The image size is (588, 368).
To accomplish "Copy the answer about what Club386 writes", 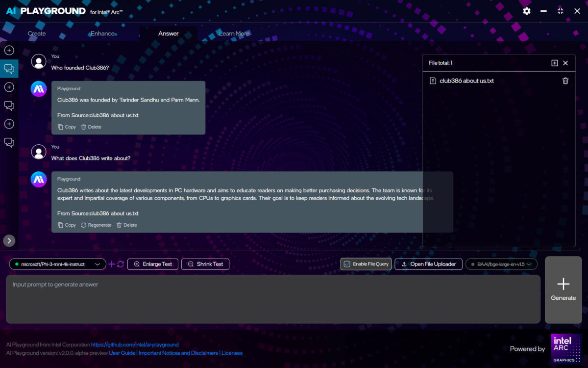I will (67, 225).
